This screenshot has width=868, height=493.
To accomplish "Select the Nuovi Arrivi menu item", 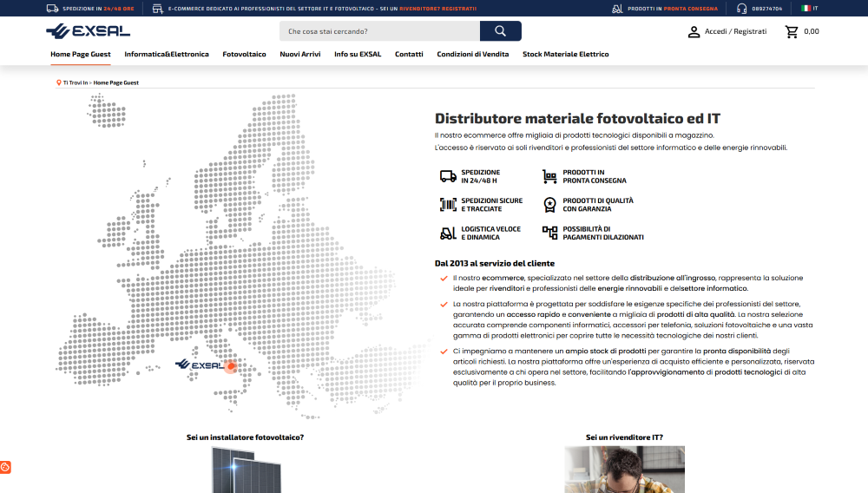I will coord(299,54).
